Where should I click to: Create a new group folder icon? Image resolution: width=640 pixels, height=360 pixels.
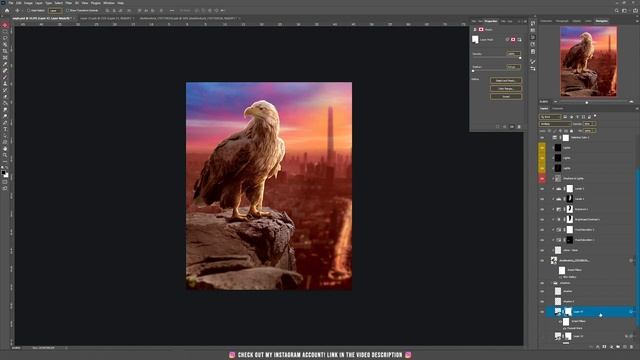[618, 347]
